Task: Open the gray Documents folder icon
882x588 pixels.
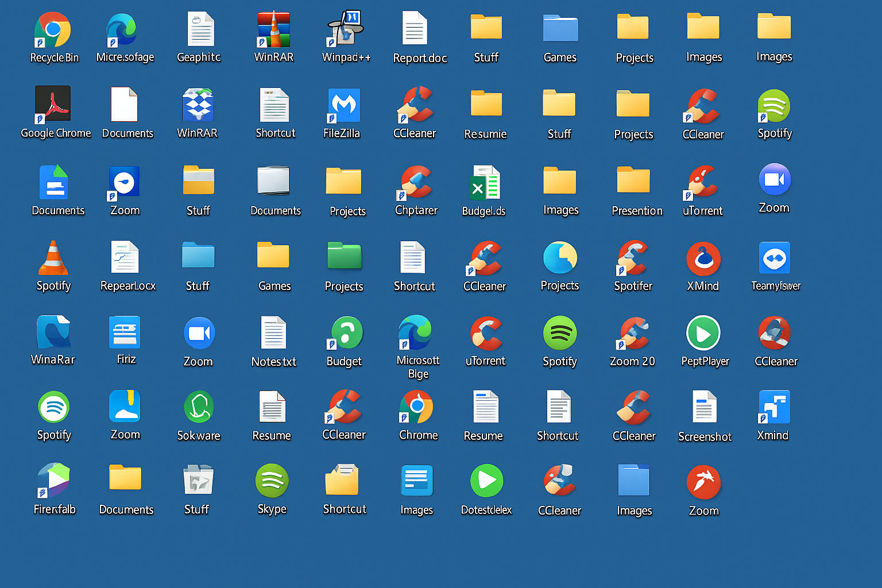Action: click(x=273, y=181)
